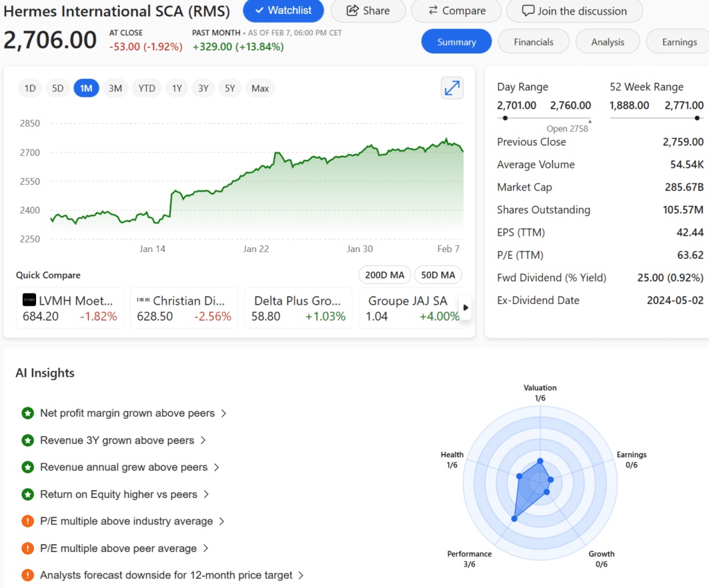This screenshot has width=709, height=588.
Task: Click the AI Insights heading
Action: pos(45,373)
